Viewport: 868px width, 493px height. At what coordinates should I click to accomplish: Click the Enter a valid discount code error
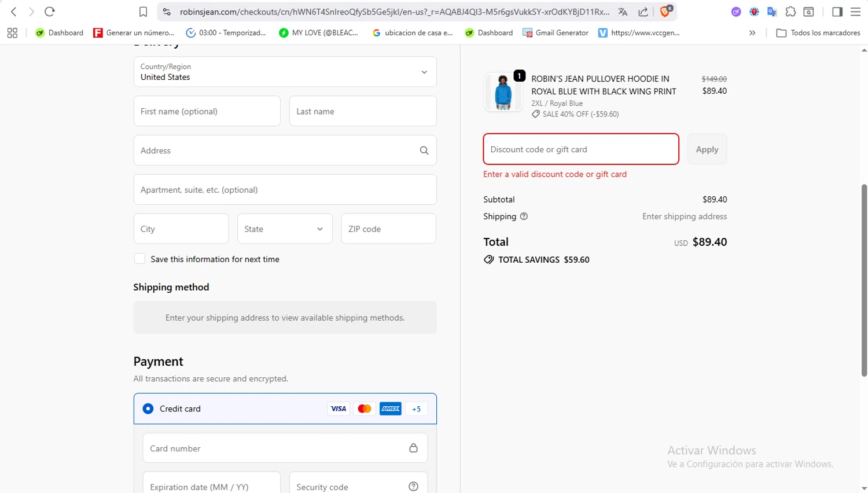pos(555,174)
